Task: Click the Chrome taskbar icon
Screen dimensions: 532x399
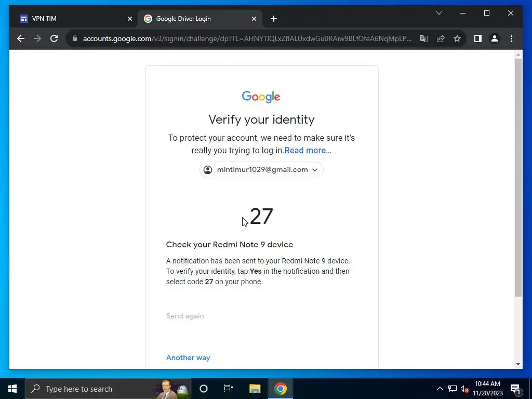Action: (x=281, y=389)
